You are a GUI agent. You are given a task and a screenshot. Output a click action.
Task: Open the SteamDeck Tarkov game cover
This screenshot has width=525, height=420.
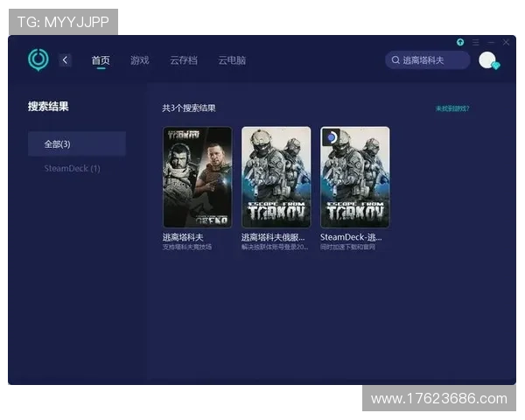point(355,177)
